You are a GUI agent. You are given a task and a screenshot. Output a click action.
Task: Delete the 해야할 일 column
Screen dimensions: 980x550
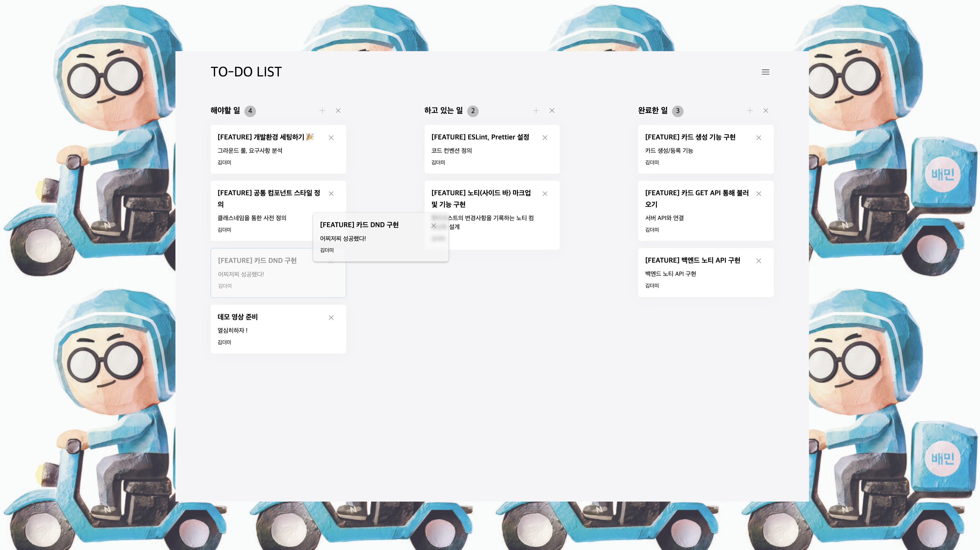coord(338,111)
